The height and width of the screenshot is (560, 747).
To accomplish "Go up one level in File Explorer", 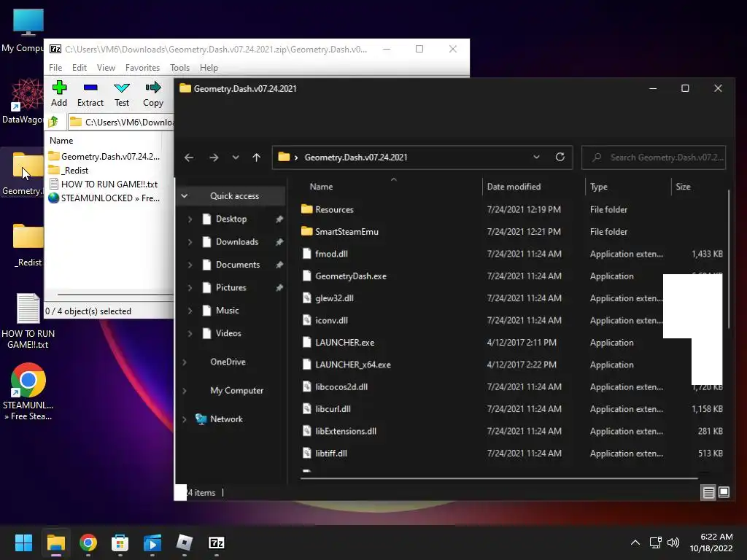I will (256, 157).
